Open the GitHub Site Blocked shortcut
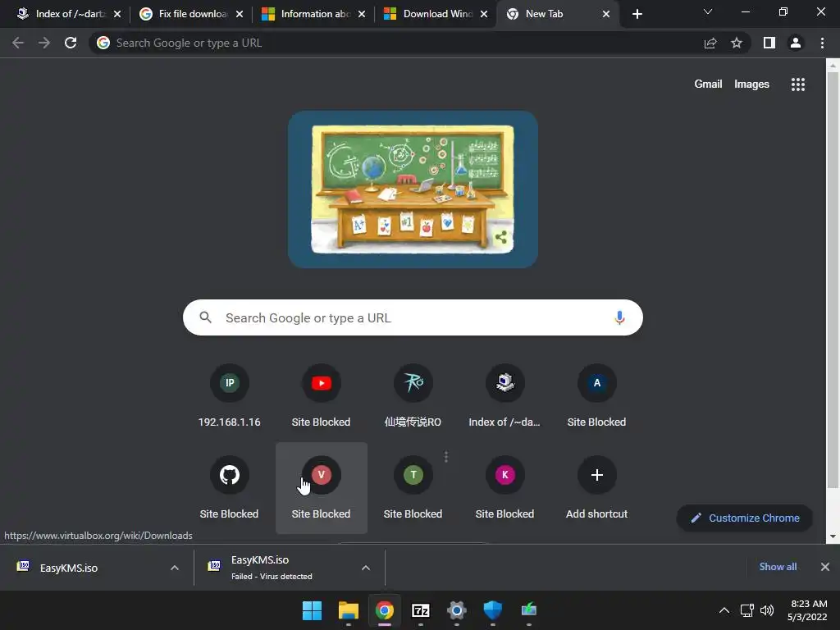Image resolution: width=840 pixels, height=630 pixels. [230, 487]
